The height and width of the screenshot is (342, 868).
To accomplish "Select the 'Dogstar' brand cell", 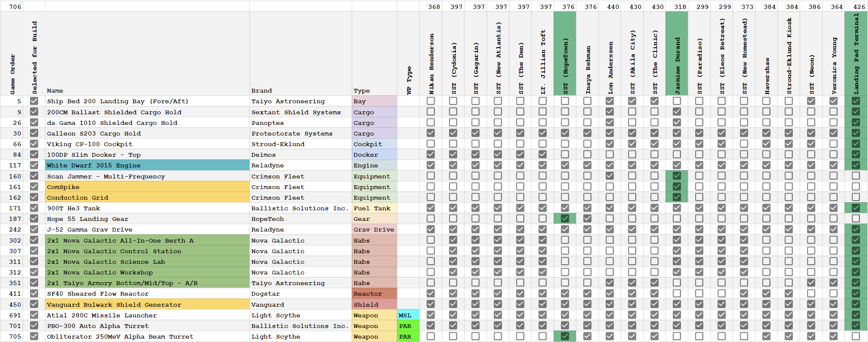I will click(301, 294).
